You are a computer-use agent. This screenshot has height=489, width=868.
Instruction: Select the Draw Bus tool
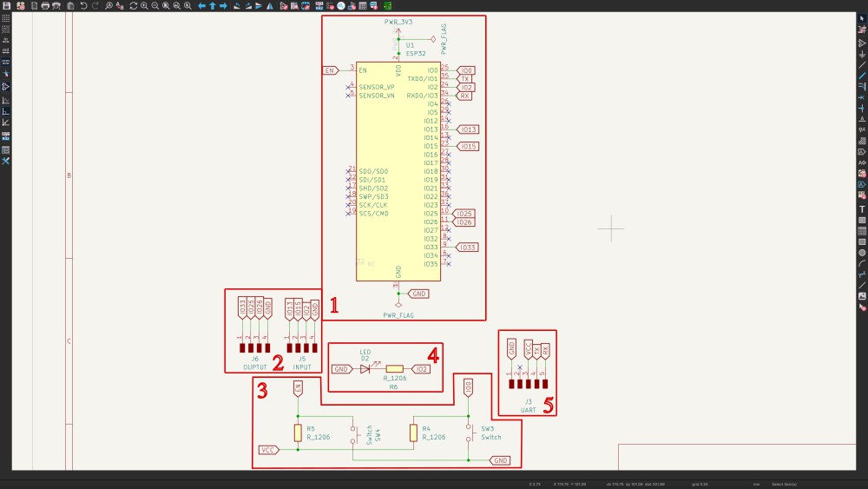coord(862,76)
